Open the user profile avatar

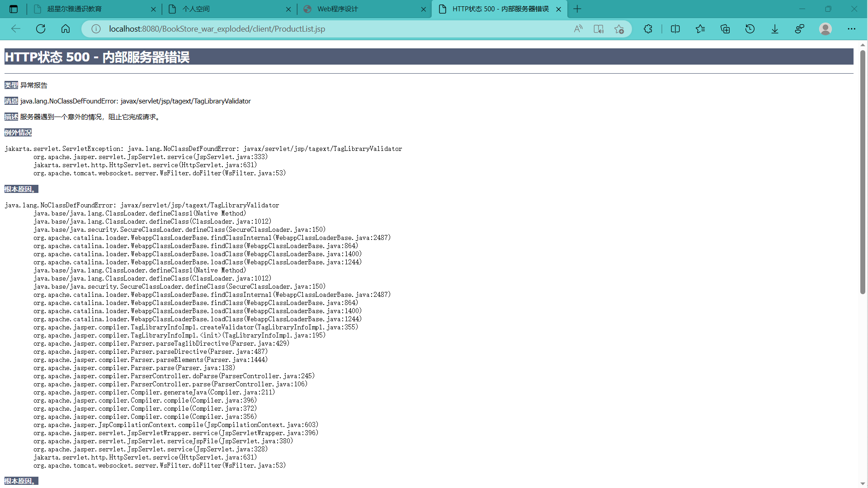[x=826, y=29]
